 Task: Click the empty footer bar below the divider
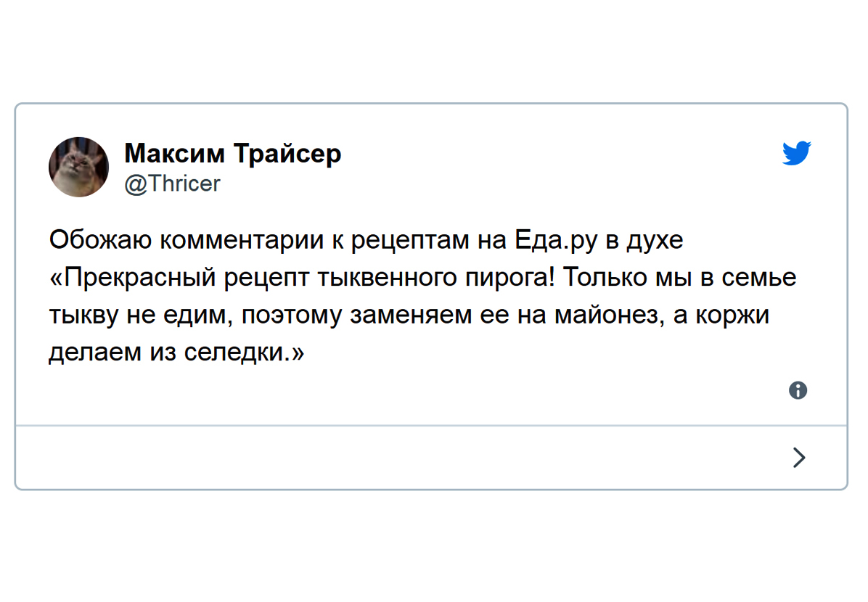pyautogui.click(x=431, y=458)
